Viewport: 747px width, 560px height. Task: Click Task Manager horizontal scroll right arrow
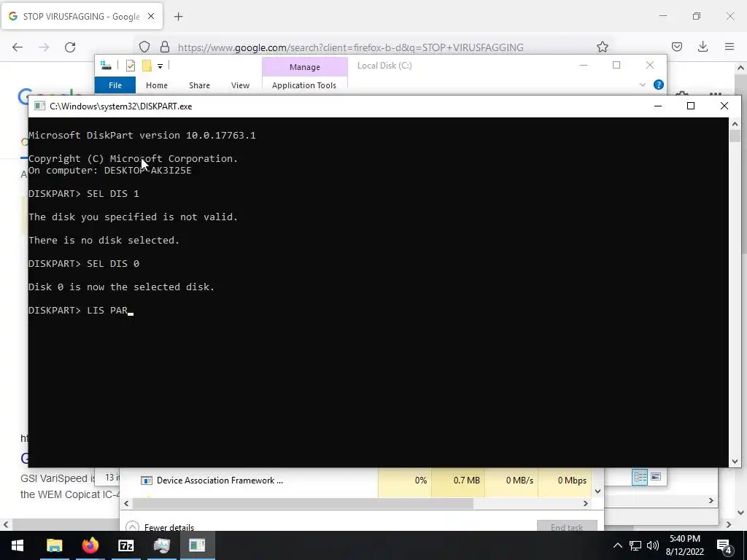(586, 503)
